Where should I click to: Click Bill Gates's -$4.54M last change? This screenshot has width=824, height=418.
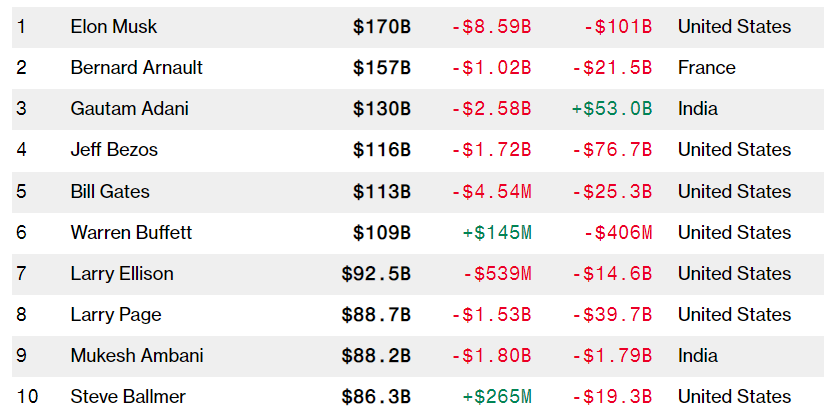[491, 191]
